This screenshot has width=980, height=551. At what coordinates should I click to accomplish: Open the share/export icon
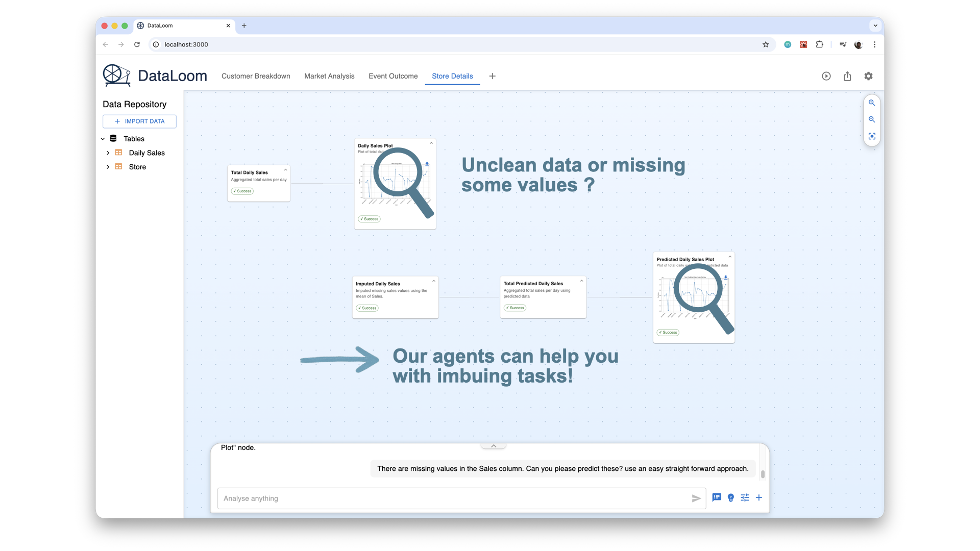(847, 76)
